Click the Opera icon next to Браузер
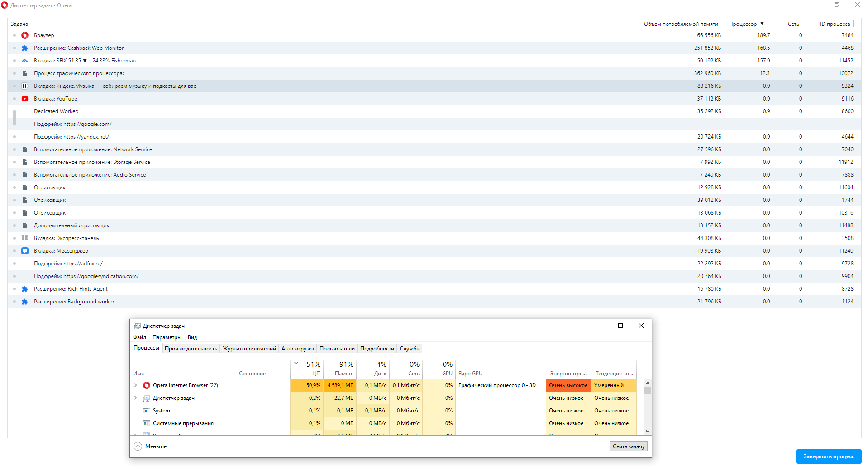The height and width of the screenshot is (470, 868). (25, 35)
